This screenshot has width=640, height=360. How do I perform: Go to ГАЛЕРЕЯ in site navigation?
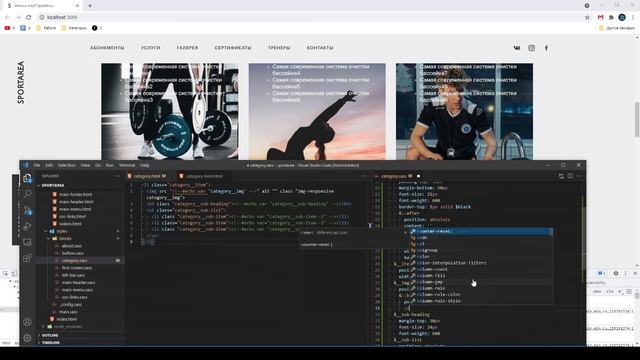click(187, 48)
